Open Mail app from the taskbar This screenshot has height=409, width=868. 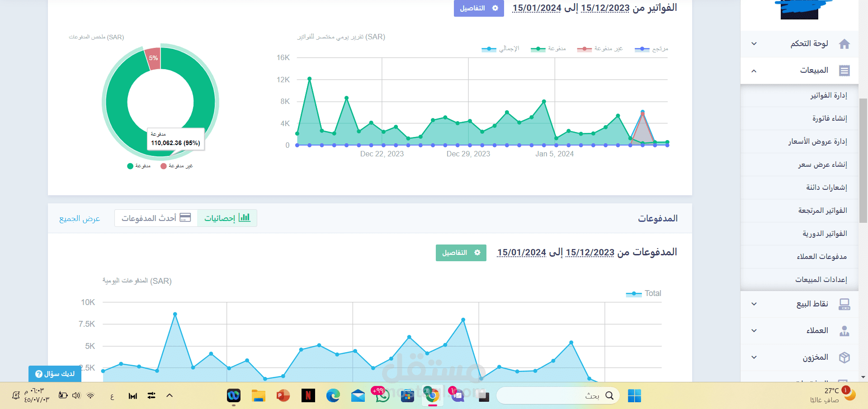(x=358, y=396)
